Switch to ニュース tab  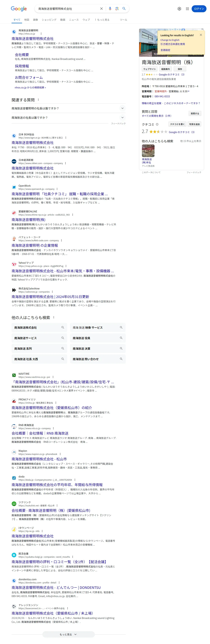pos(74,20)
